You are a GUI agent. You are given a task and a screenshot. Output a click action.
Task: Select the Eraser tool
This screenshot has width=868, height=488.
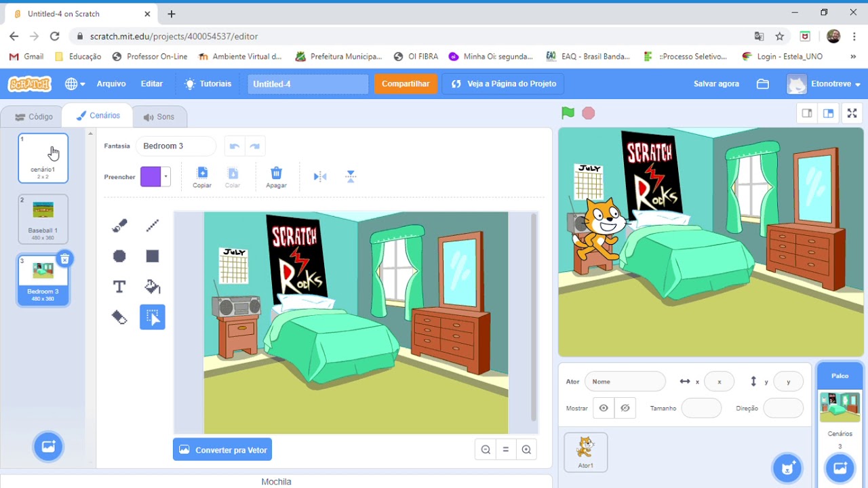(x=119, y=317)
